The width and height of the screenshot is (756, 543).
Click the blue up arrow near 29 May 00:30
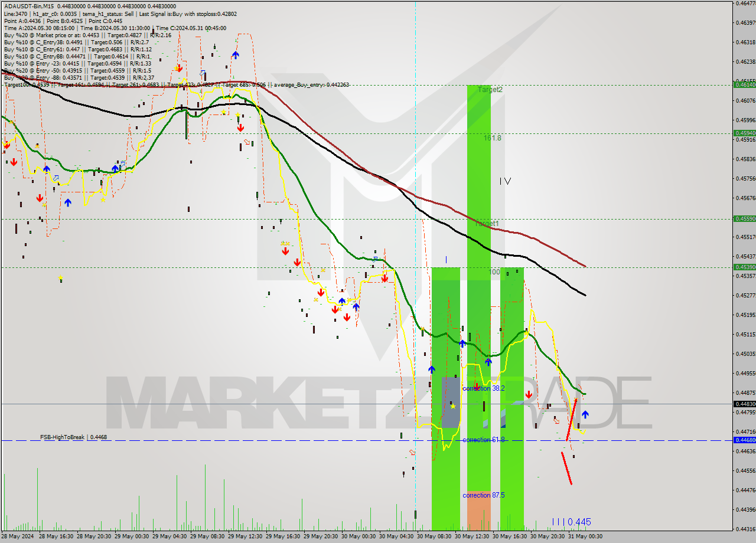(x=115, y=168)
